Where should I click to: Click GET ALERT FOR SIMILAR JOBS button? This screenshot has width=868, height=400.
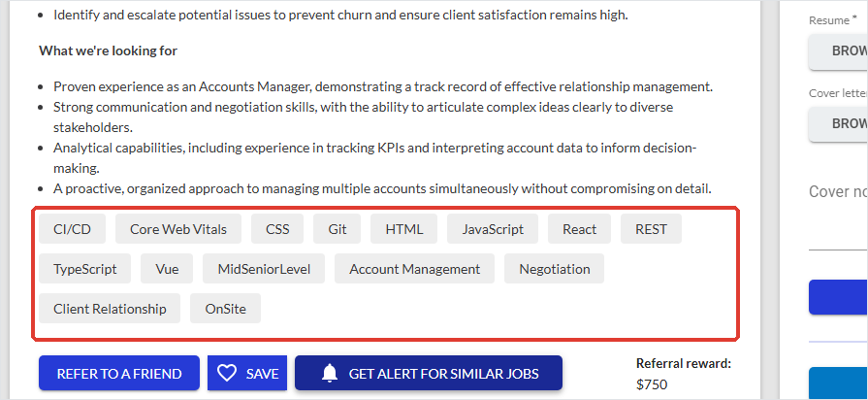429,374
